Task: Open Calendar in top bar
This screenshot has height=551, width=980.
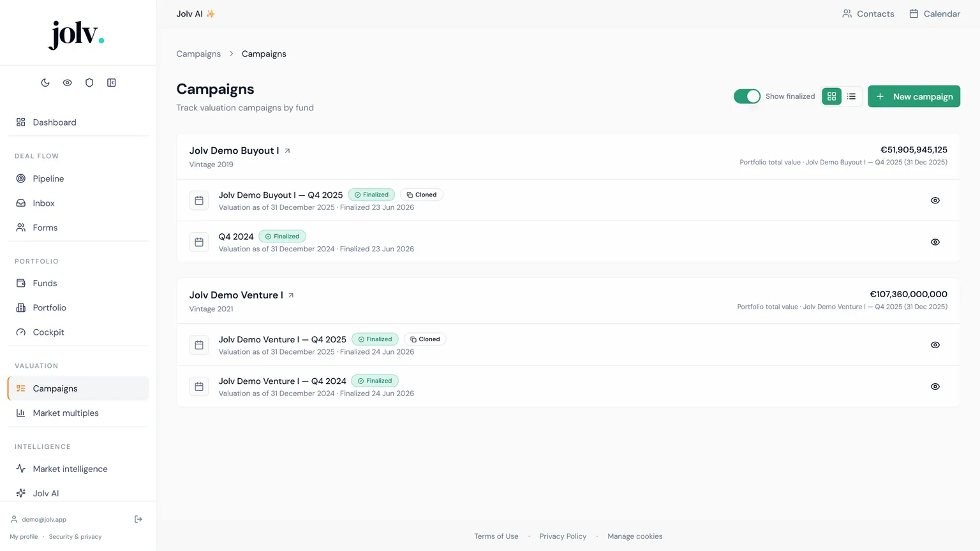Action: pos(934,13)
